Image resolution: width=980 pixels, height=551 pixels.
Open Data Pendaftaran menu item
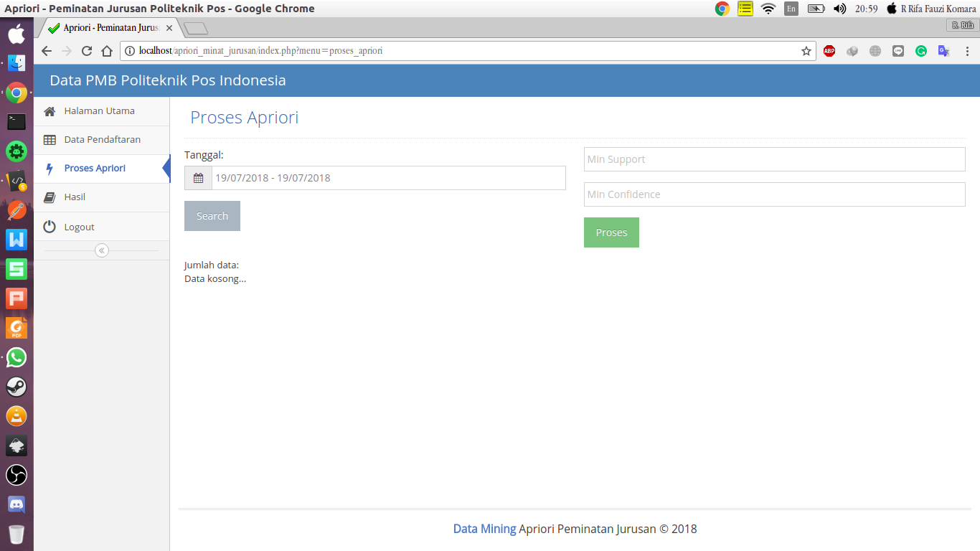(x=101, y=140)
